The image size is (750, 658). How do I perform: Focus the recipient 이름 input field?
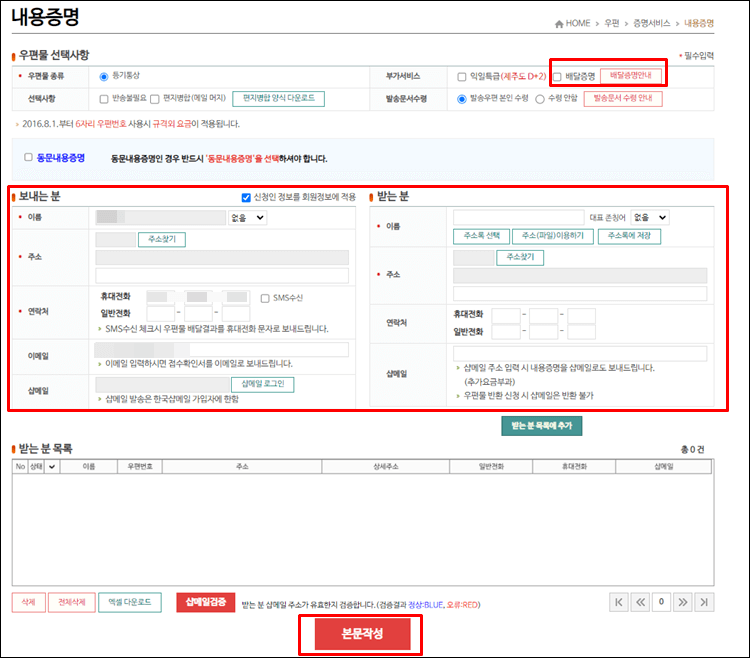pyautogui.click(x=518, y=217)
